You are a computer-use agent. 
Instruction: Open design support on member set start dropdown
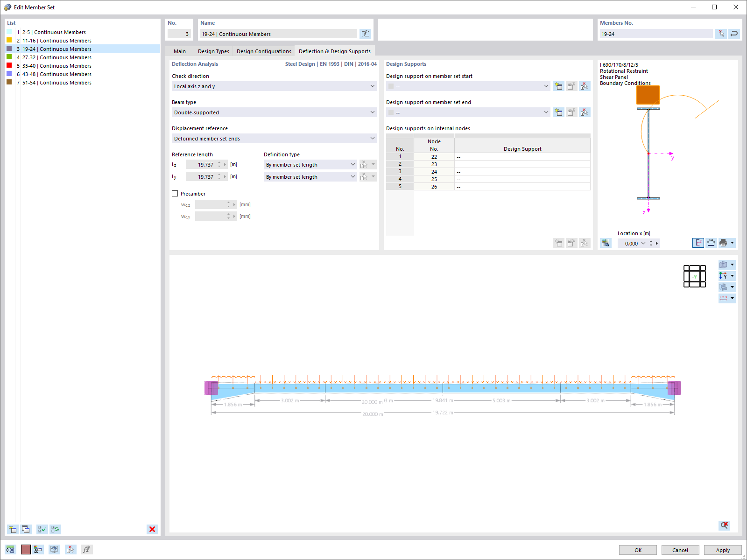click(468, 86)
